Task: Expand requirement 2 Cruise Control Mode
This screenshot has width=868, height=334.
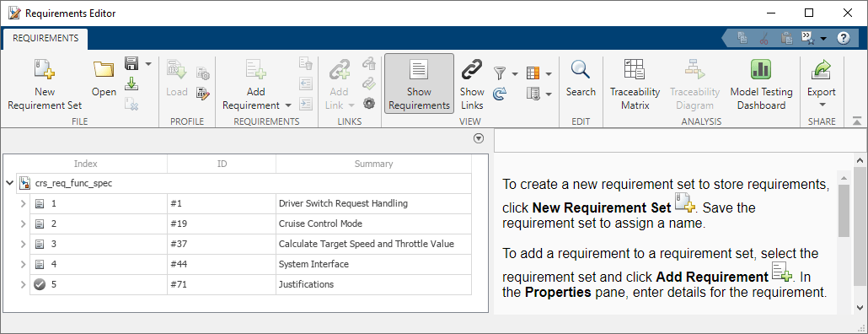Action: 23,224
